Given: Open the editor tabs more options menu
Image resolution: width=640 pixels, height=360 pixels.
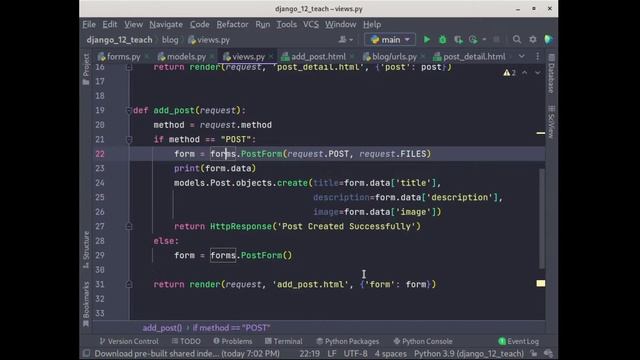Looking at the screenshot, I should 538,56.
